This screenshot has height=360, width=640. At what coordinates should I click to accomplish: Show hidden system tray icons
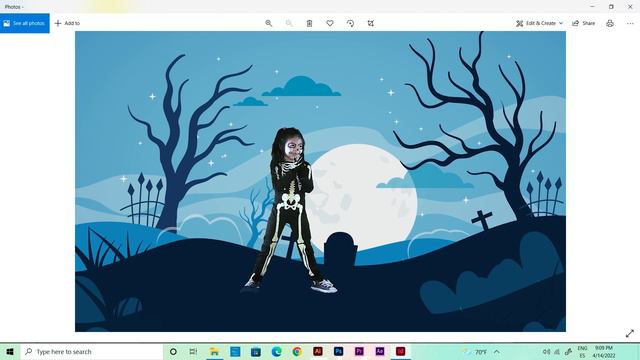pos(497,351)
